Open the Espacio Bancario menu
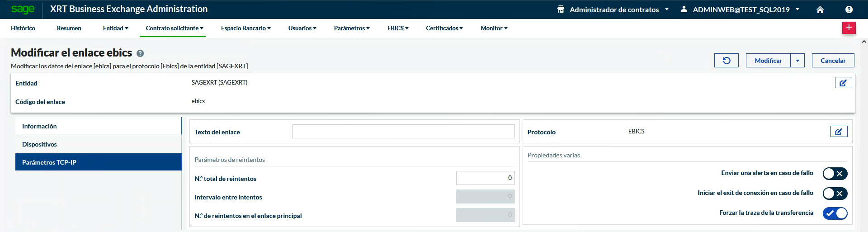868x232 pixels. 245,28
